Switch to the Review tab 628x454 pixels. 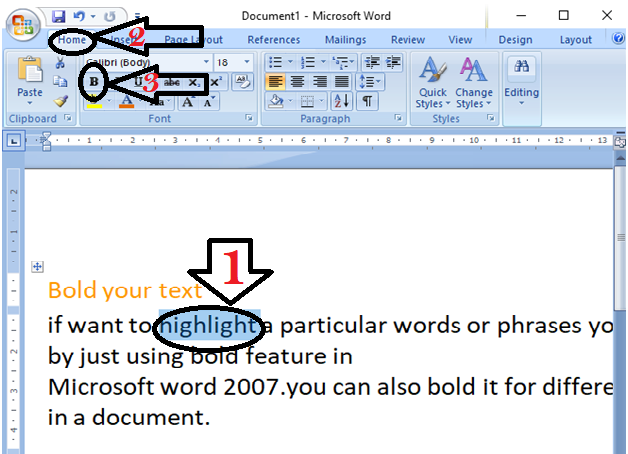click(x=408, y=40)
